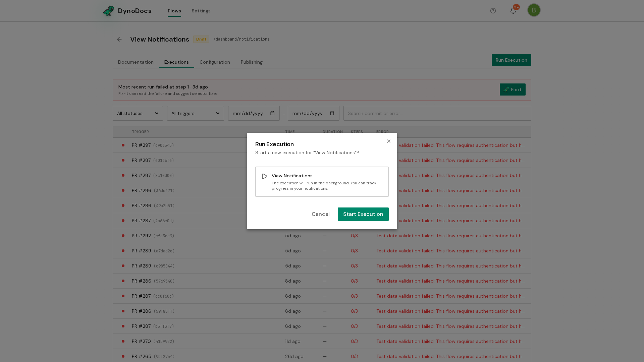Expand the All triggers dropdown

point(196,113)
